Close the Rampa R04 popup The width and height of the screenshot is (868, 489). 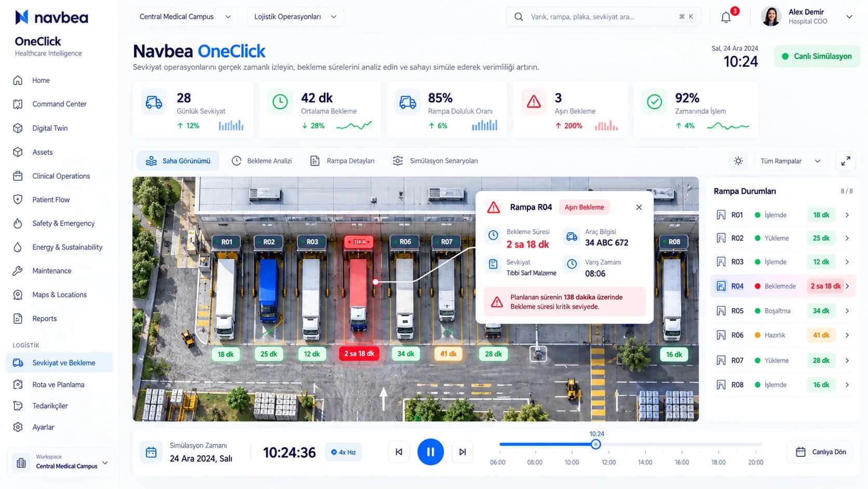pos(639,207)
